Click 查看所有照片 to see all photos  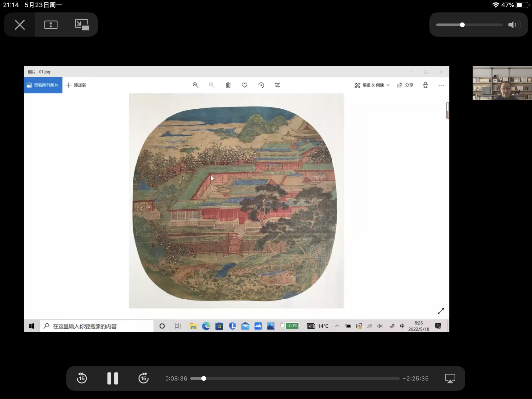[43, 85]
